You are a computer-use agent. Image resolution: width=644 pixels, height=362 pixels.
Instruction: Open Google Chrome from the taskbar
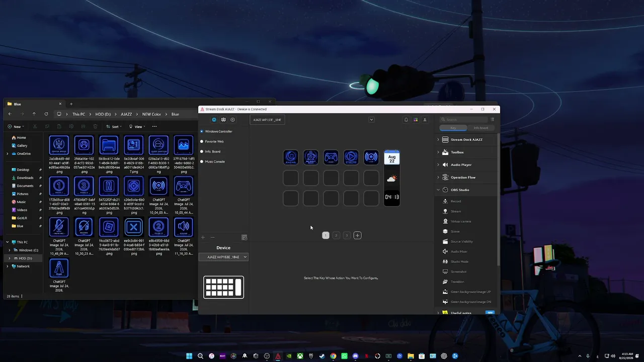(333, 356)
